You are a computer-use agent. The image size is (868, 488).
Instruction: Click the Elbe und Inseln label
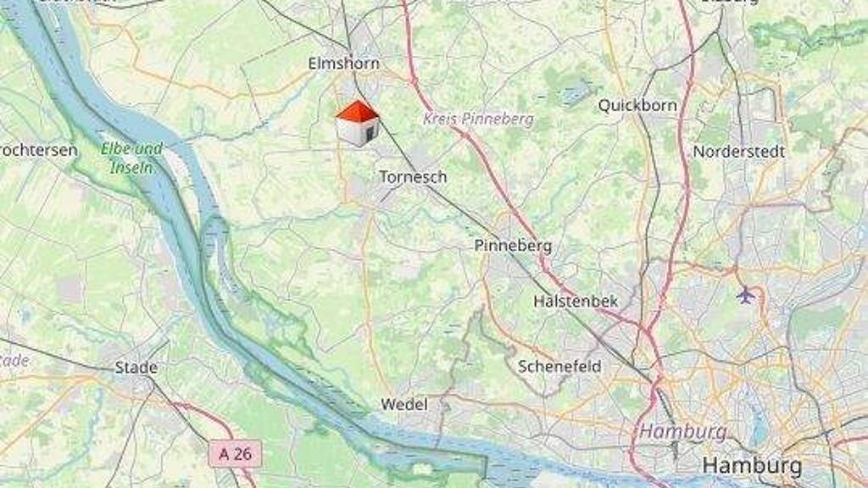(131, 158)
